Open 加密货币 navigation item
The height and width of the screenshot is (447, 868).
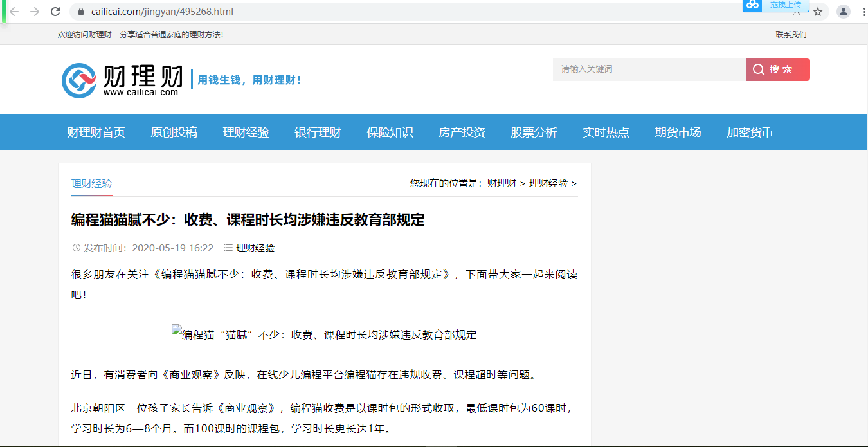coord(750,132)
